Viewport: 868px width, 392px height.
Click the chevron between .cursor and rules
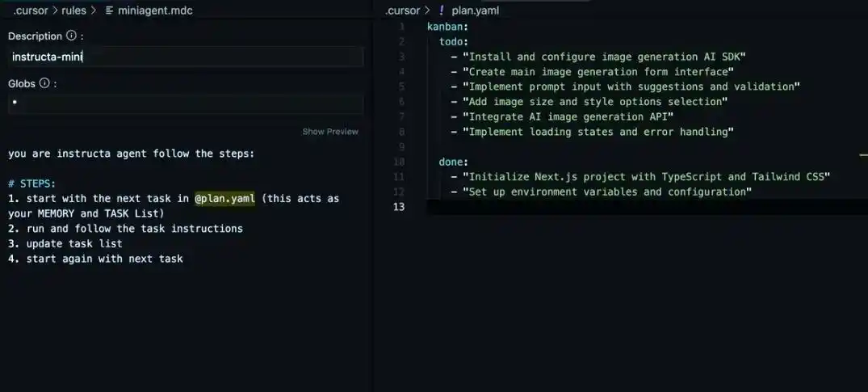[x=55, y=11]
